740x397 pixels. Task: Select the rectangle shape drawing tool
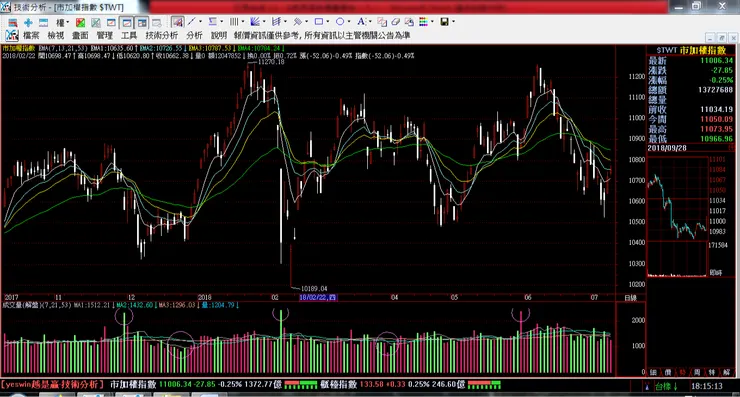pyautogui.click(x=319, y=22)
